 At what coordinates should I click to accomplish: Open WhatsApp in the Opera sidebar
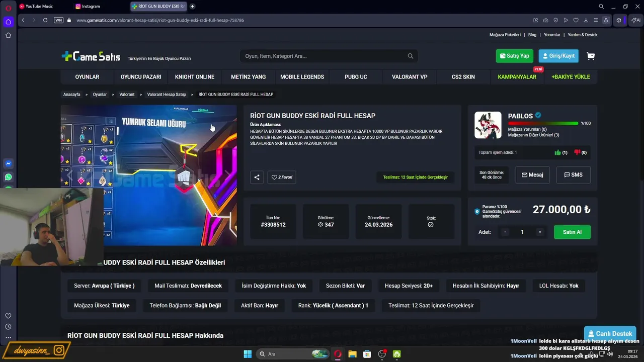(8, 177)
